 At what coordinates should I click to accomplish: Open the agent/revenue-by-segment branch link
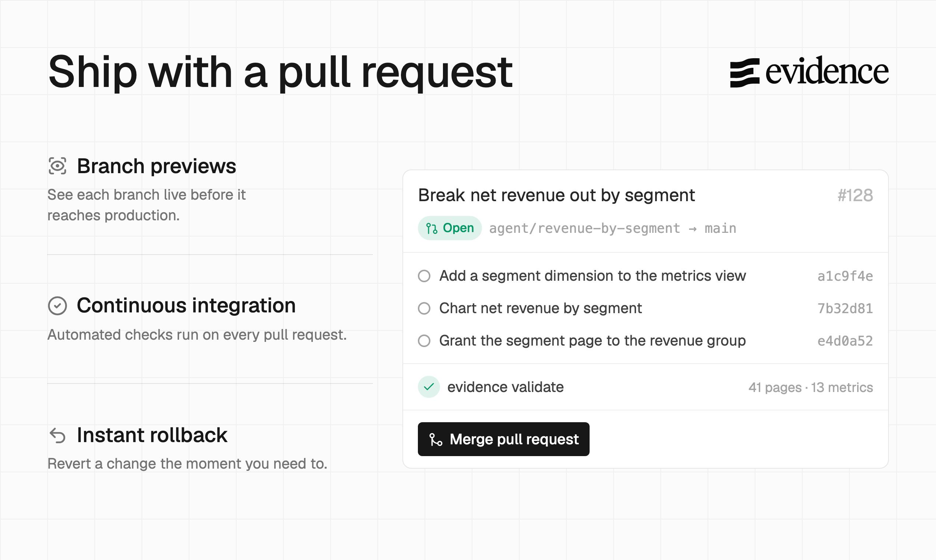click(x=584, y=228)
